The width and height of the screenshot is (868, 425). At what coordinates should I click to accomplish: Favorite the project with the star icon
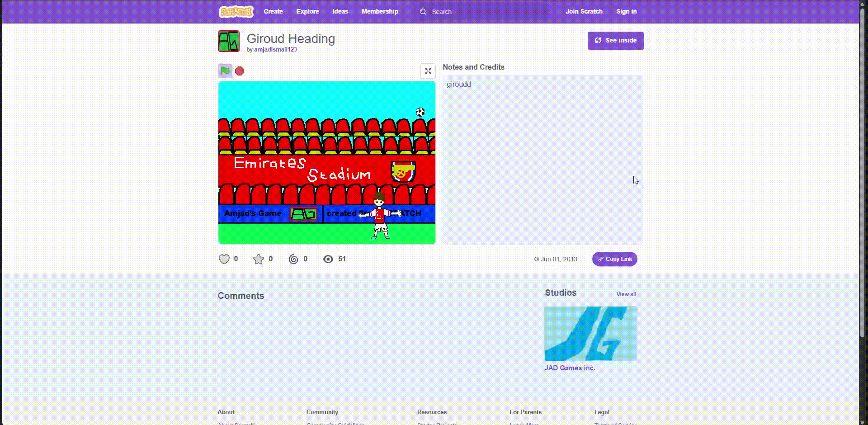(x=259, y=259)
